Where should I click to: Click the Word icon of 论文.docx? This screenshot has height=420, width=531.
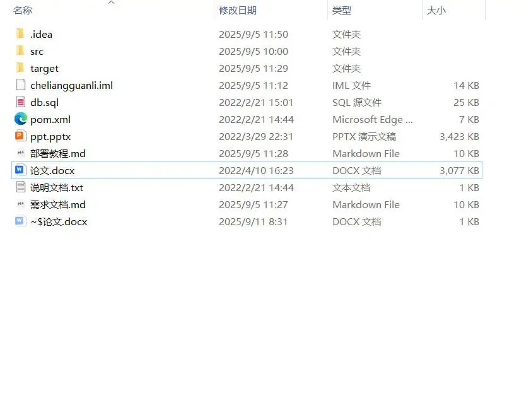tap(20, 170)
